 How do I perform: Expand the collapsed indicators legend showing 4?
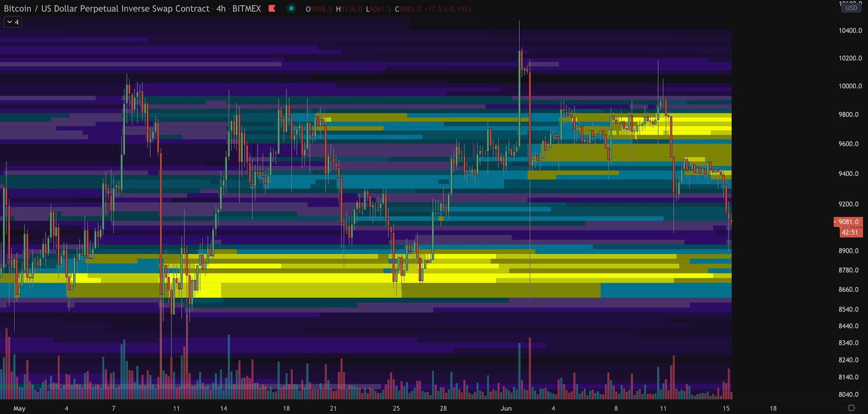click(13, 22)
